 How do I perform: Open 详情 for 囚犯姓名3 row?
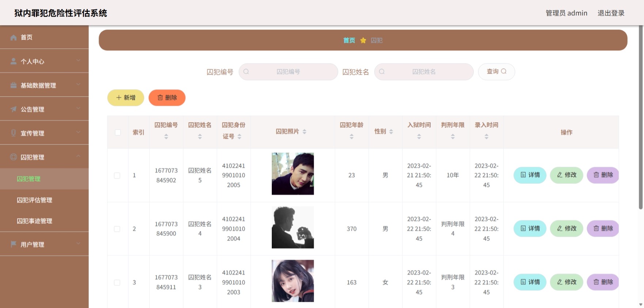(x=530, y=282)
